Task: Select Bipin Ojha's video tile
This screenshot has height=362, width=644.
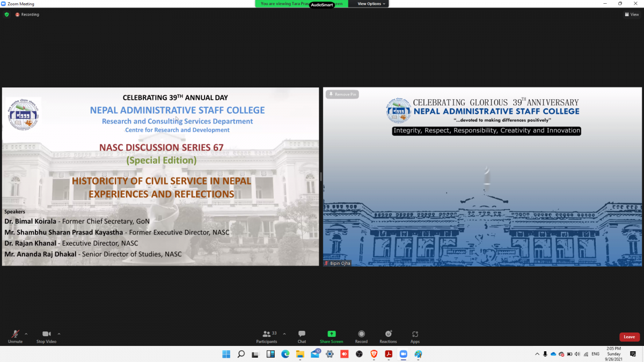Action: coord(482,176)
